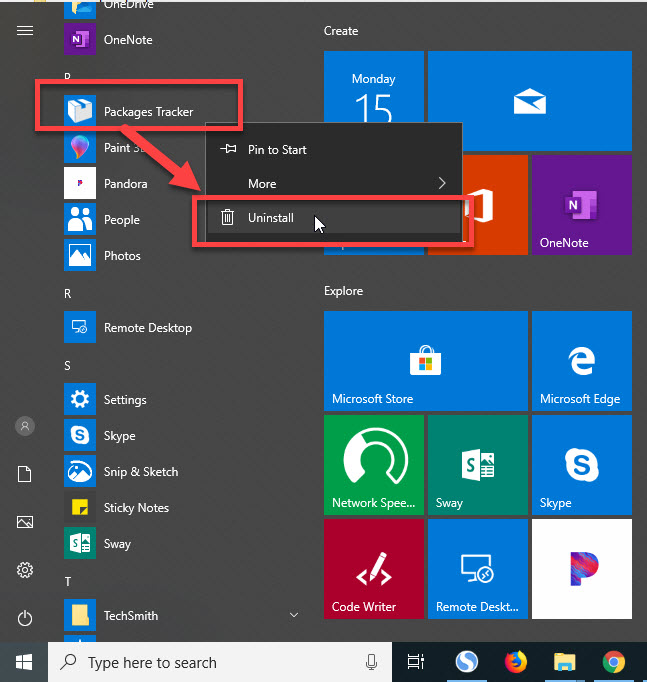The height and width of the screenshot is (682, 647).
Task: Open the Network Speed Test tile
Action: [x=374, y=465]
